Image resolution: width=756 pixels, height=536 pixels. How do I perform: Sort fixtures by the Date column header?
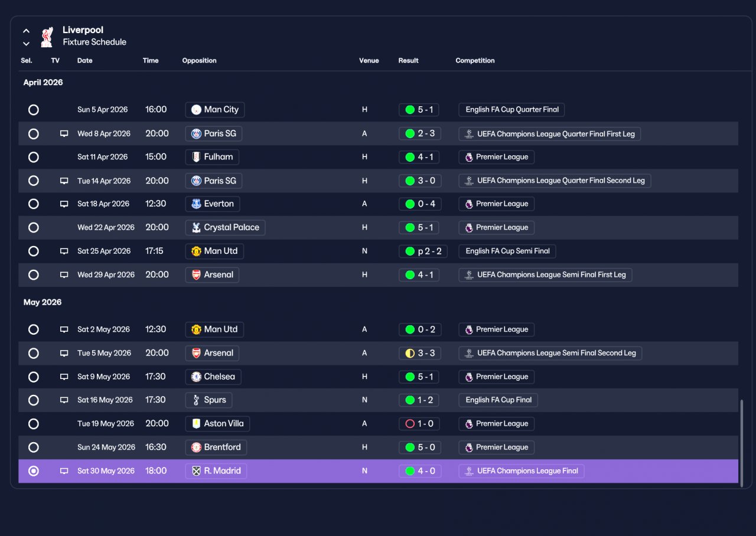point(85,61)
